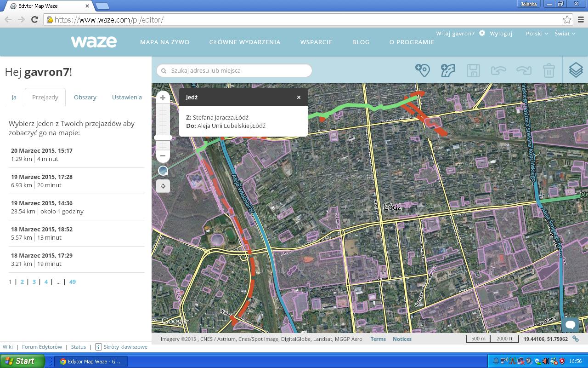
Task: Click the redo arrow icon
Action: pos(524,70)
